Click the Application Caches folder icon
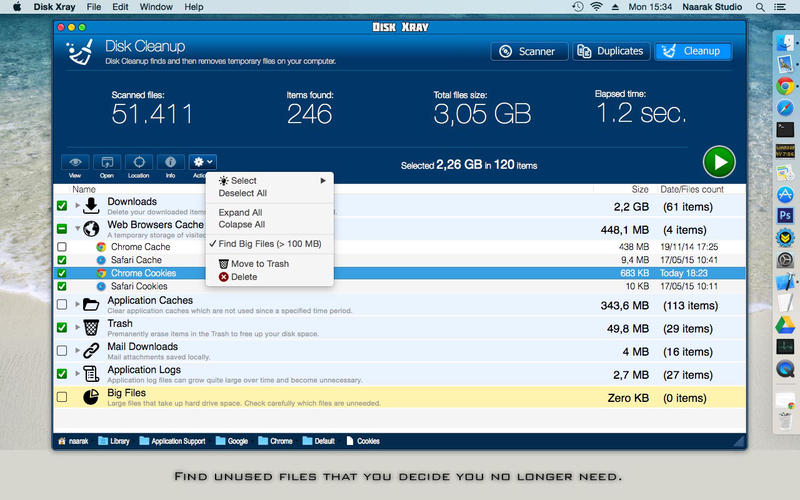 pyautogui.click(x=91, y=305)
